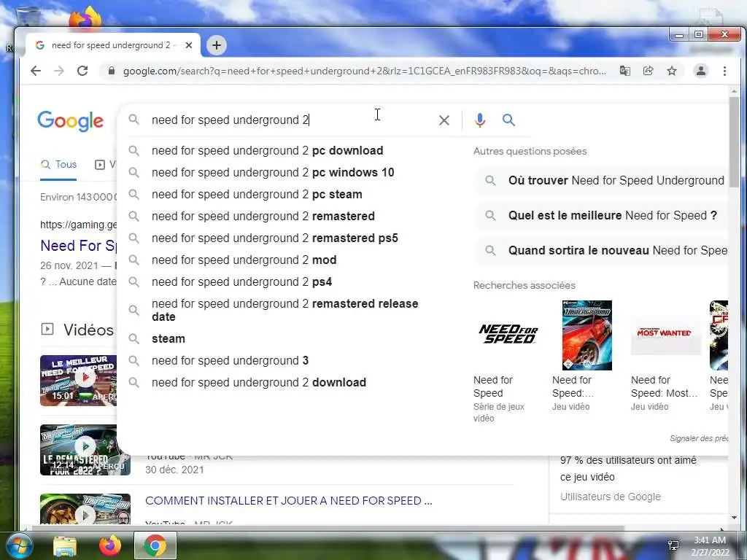This screenshot has width=747, height=560.
Task: Open question 'Quand sortira le nouveau Need for Speed'
Action: (601, 251)
